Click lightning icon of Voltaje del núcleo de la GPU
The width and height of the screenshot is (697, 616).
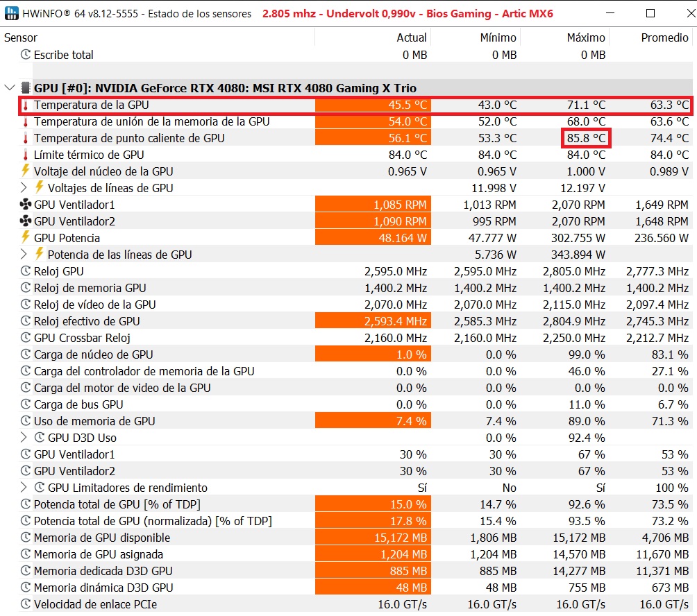pos(26,171)
